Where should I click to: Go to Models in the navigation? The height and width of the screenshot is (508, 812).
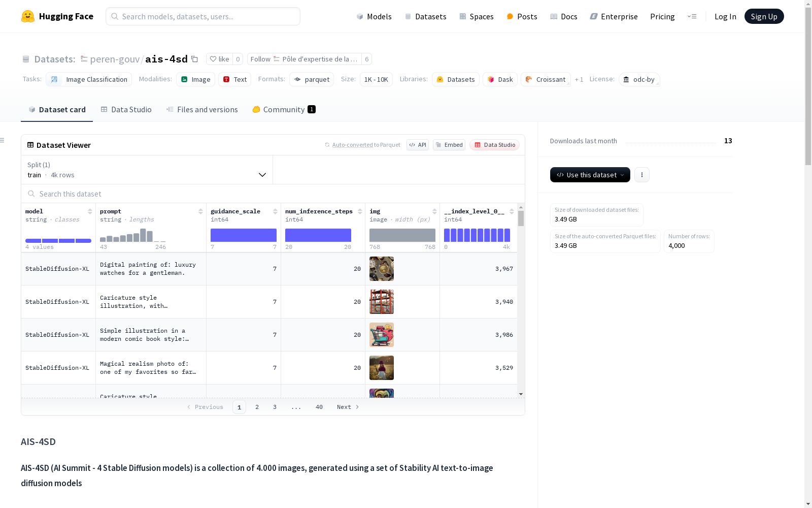(374, 16)
